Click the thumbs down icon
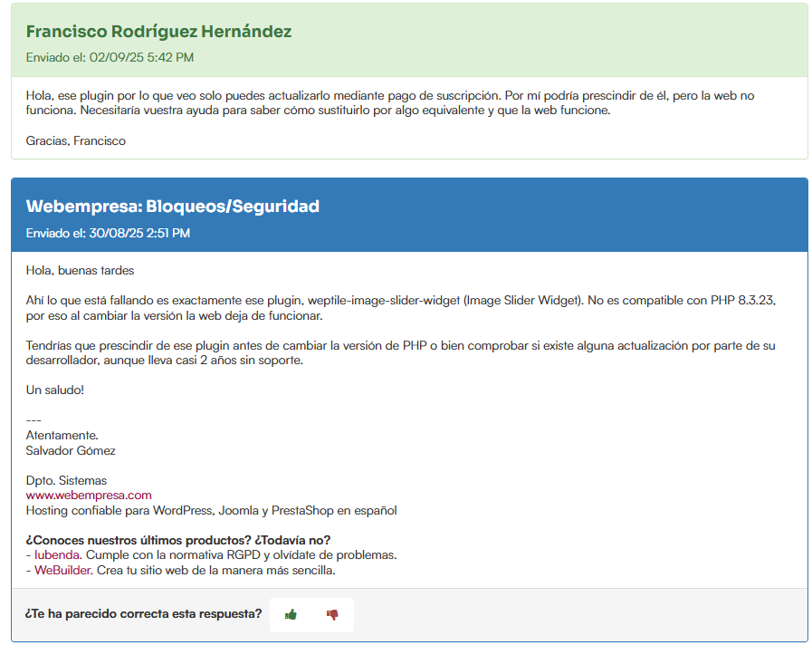This screenshot has width=812, height=645. click(x=332, y=614)
